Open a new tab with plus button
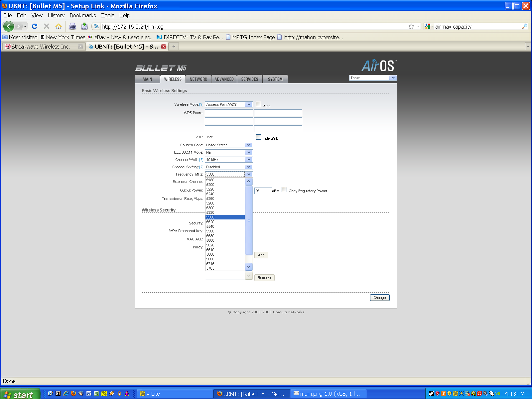Viewport: 532px width, 399px height. click(174, 47)
